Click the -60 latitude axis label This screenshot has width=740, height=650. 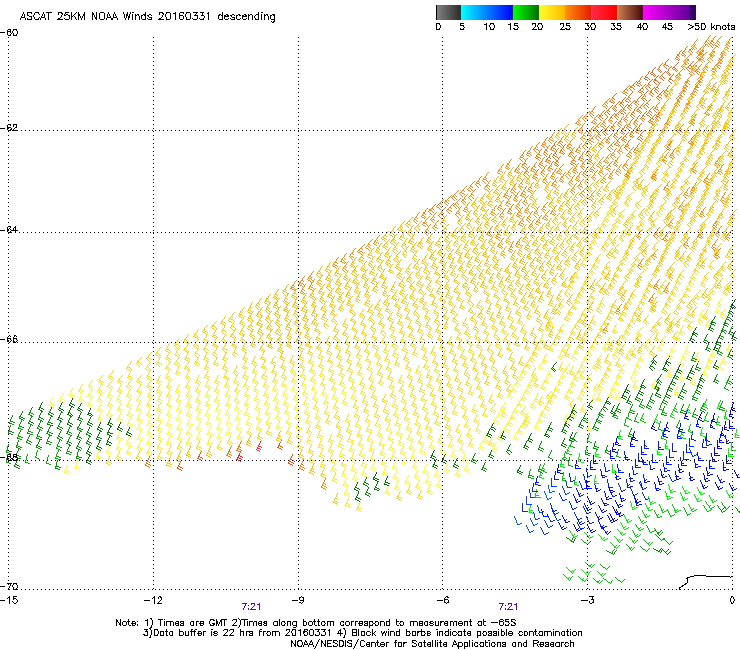pyautogui.click(x=9, y=33)
